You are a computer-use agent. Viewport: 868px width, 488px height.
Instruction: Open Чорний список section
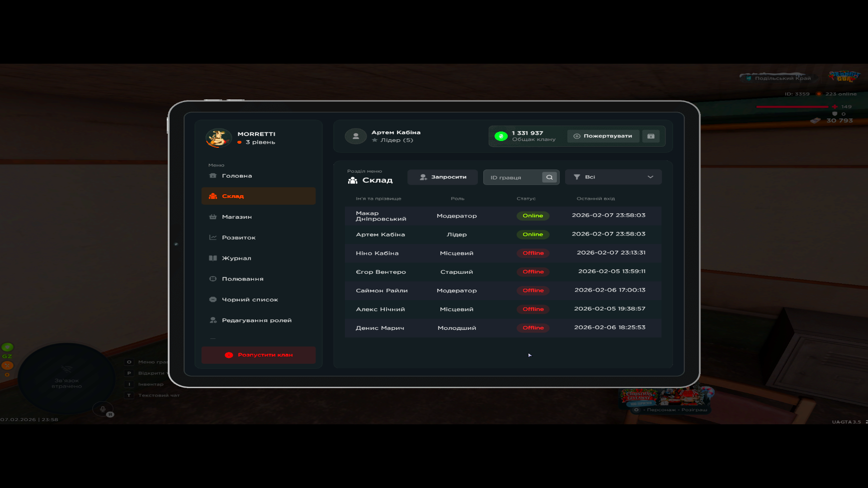[x=250, y=300]
